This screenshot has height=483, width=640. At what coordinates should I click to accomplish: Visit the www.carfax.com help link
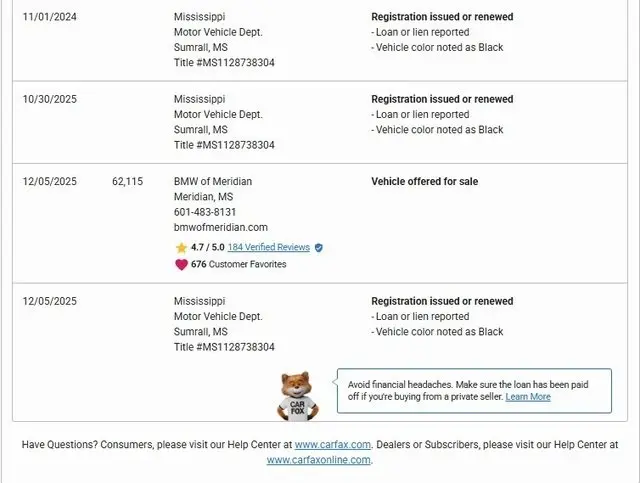click(333, 444)
